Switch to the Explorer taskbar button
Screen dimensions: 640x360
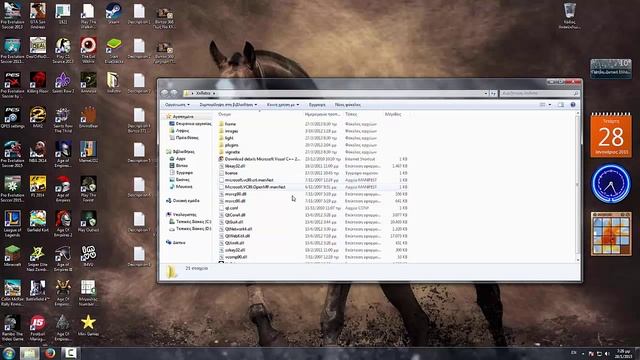point(29,353)
